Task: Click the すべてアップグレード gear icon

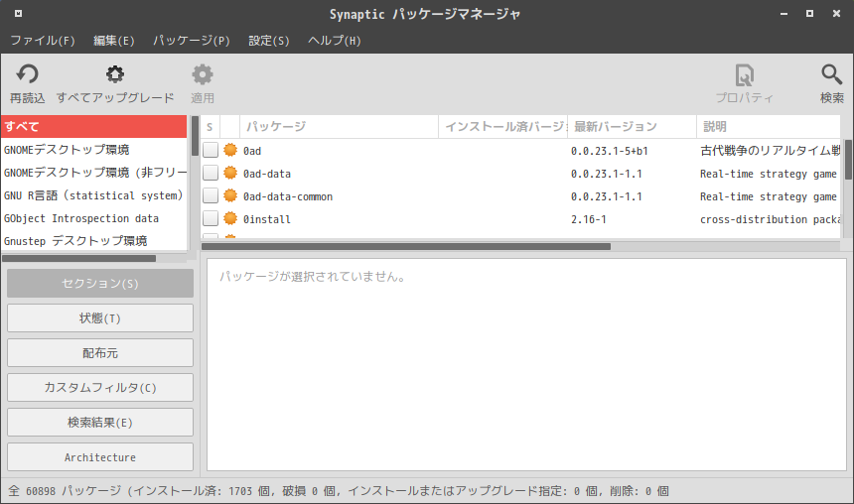Action: point(115,74)
